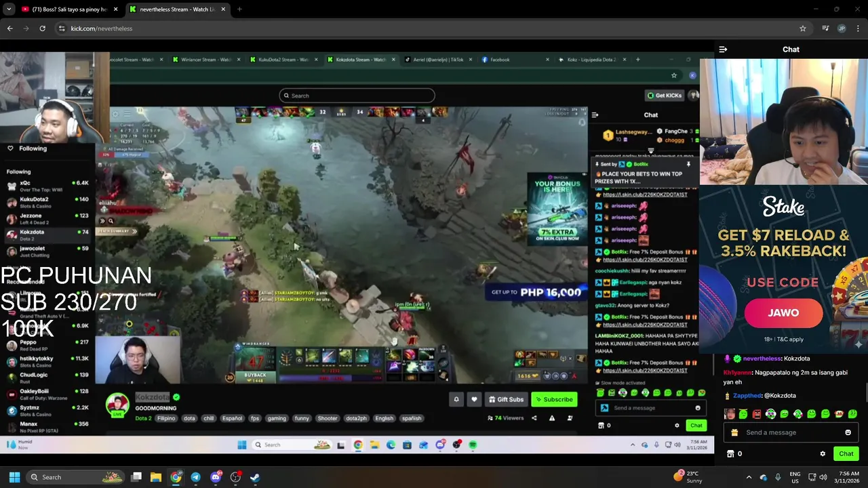The height and width of the screenshot is (488, 868).
Task: Send message with outer Chat button
Action: click(846, 454)
